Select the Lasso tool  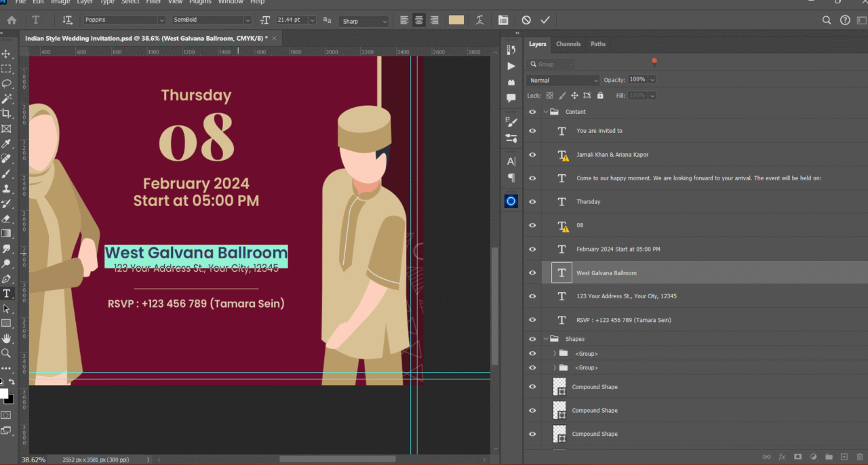pyautogui.click(x=6, y=83)
